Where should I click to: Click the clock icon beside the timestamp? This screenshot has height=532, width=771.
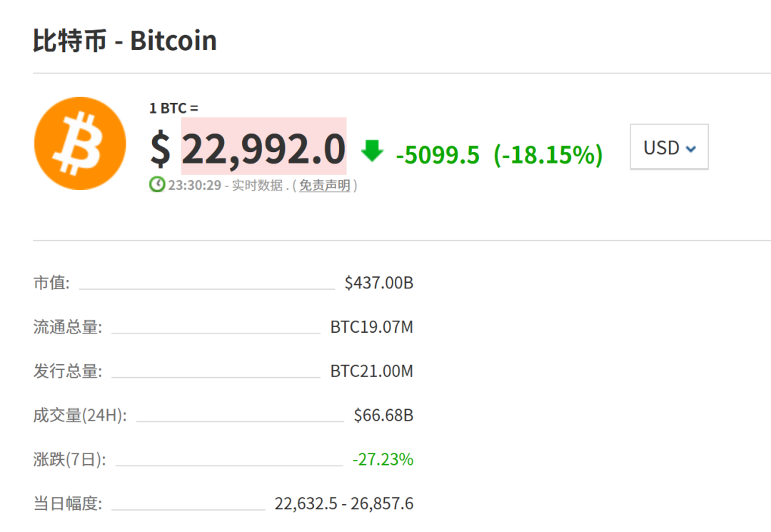156,185
